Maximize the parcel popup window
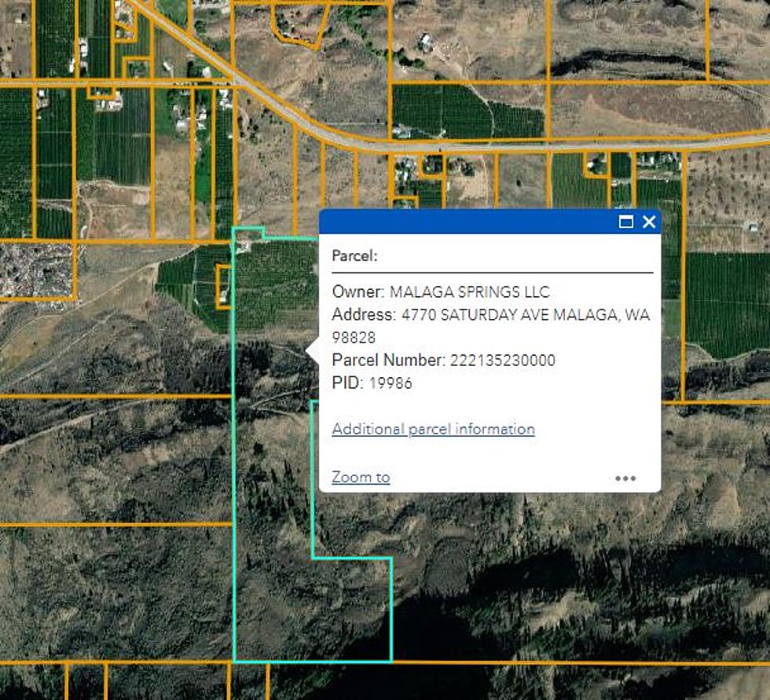Viewport: 770px width, 700px height. click(x=625, y=222)
